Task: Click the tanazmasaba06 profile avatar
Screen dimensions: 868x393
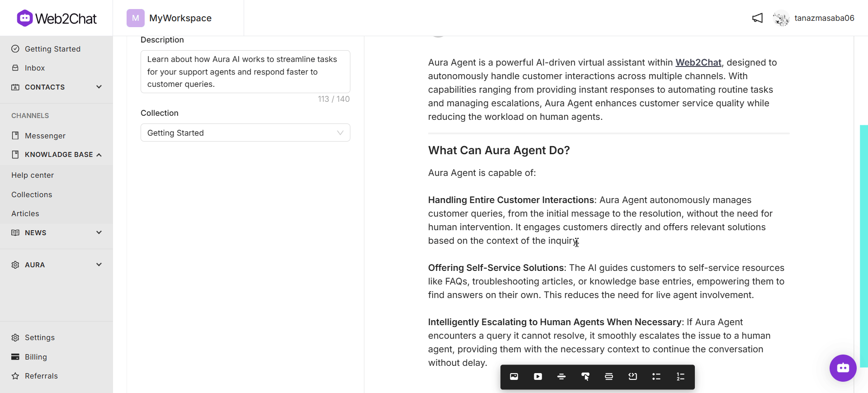Action: pos(781,18)
